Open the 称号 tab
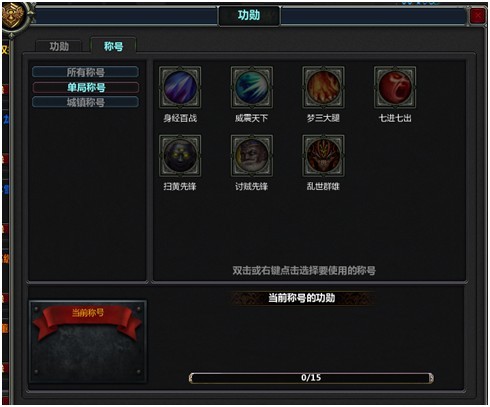The height and width of the screenshot is (407, 490). [113, 46]
